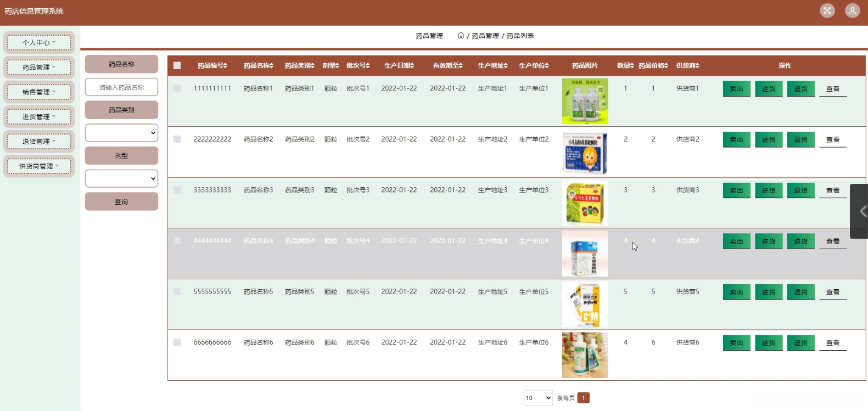The width and height of the screenshot is (868, 411).
Task: Expand the 销售管理 sidebar menu
Action: tap(39, 92)
